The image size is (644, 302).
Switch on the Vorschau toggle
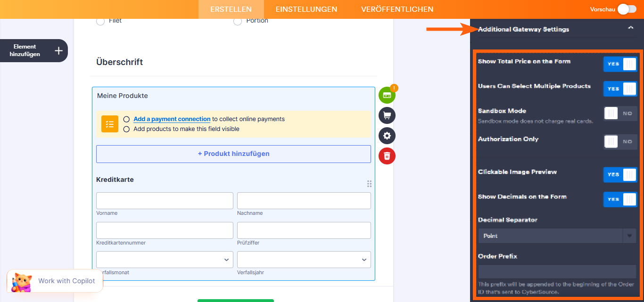[x=627, y=8]
